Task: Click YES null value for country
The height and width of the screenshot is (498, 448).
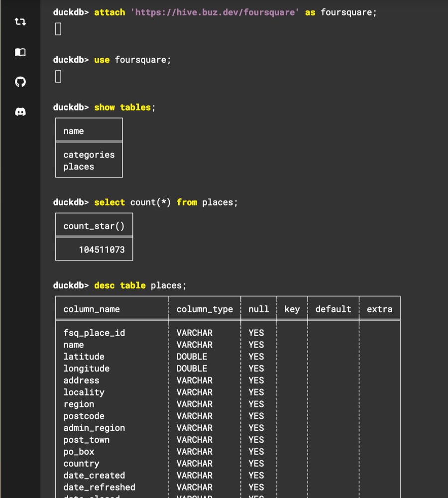Action: (x=256, y=463)
